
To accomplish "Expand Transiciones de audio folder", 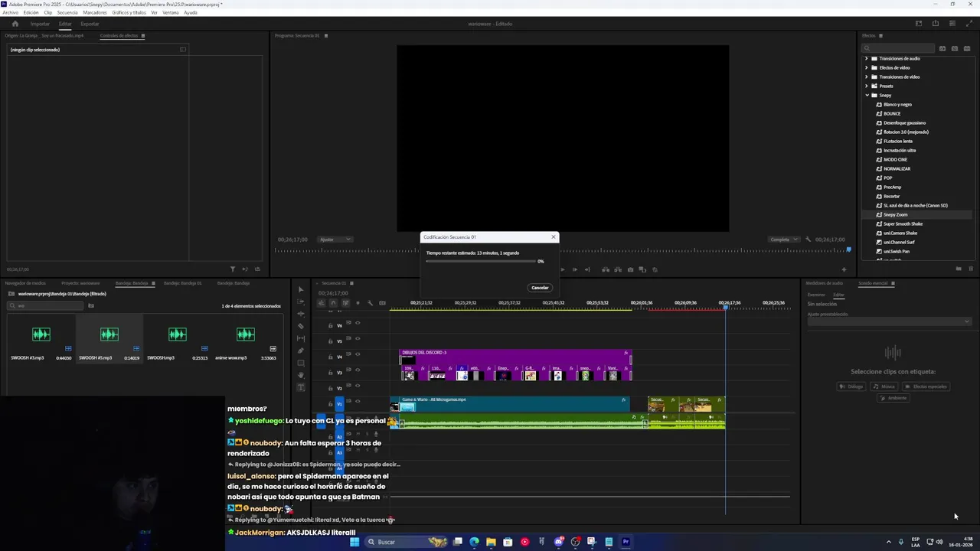I will [x=867, y=58].
